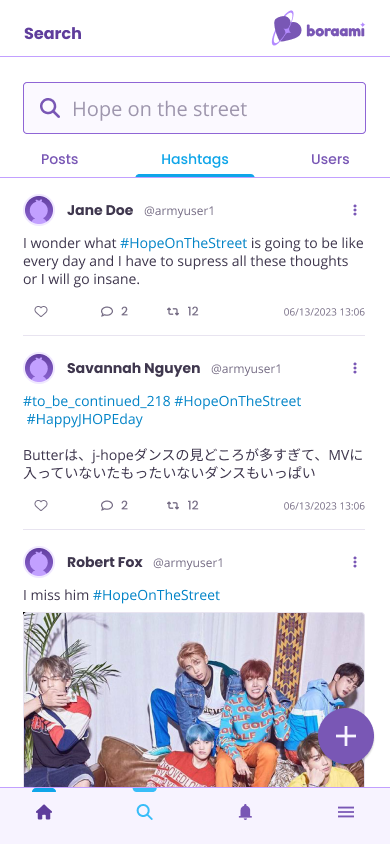Go to Home in bottom navigation
Image resolution: width=390 pixels, height=844 pixels.
click(x=44, y=812)
